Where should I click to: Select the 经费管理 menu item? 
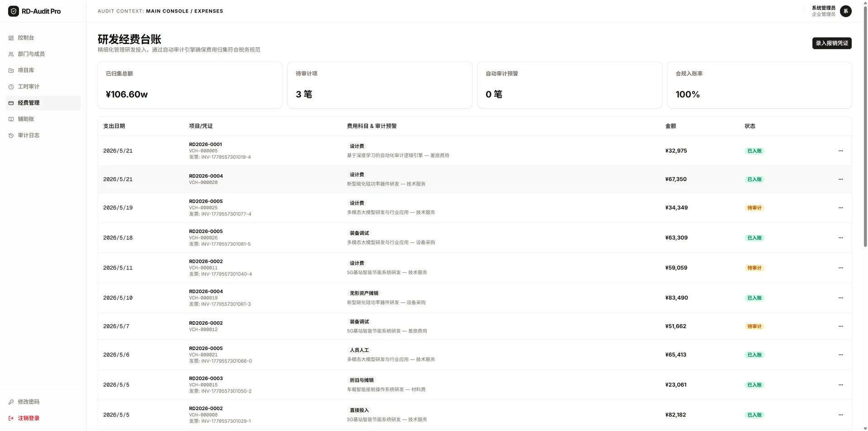click(x=43, y=103)
